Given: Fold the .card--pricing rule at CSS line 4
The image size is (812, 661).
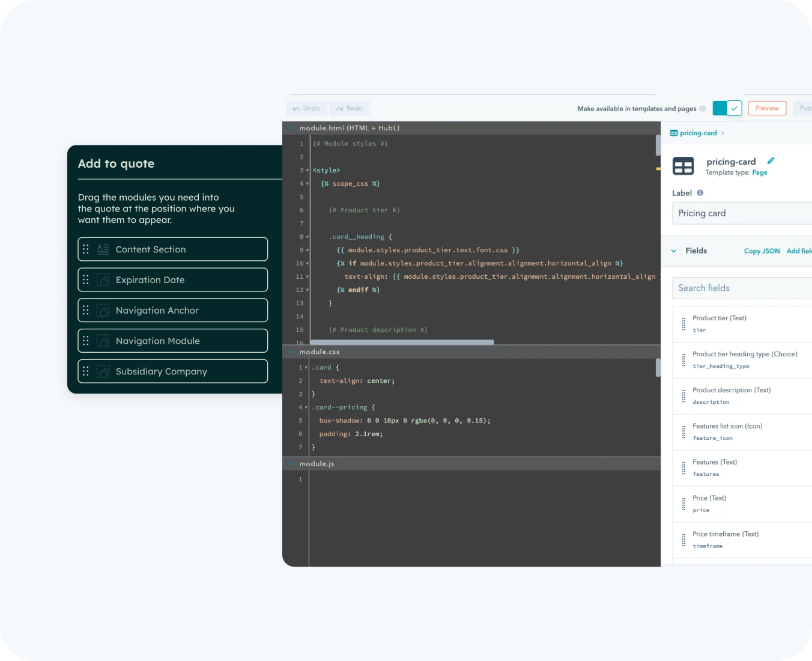Looking at the screenshot, I should 306,408.
